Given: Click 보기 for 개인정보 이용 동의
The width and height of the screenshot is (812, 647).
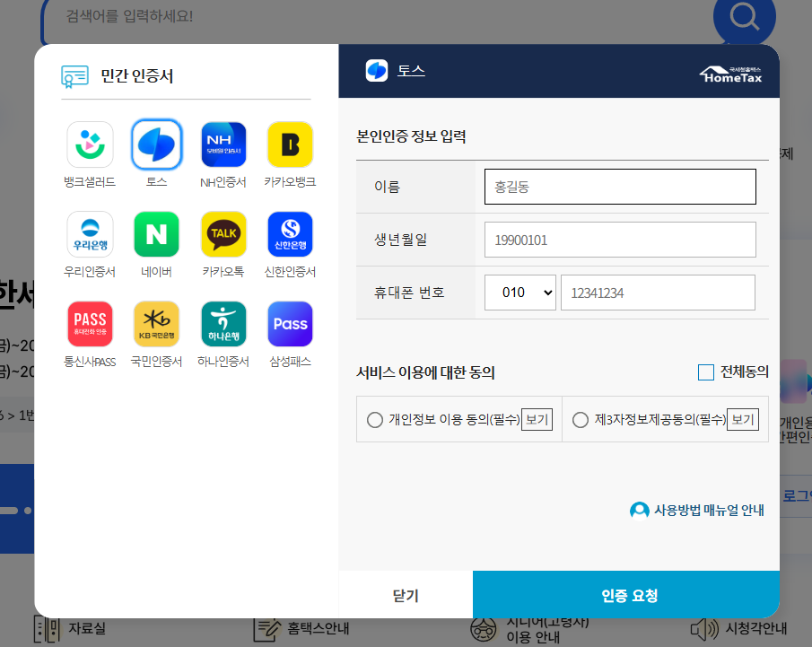Looking at the screenshot, I should coord(537,420).
